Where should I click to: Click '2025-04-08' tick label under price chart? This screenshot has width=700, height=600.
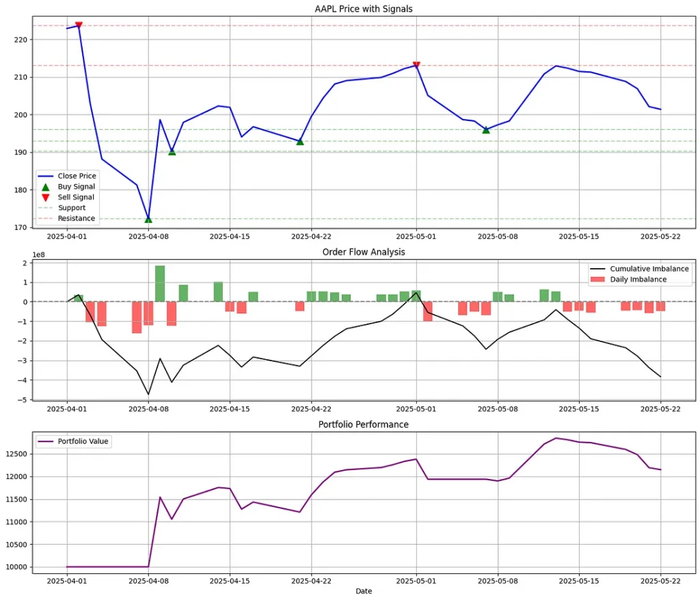(148, 237)
